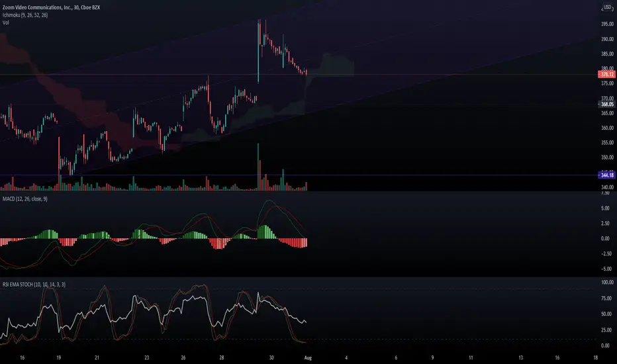This screenshot has width=617, height=364.
Task: Click the 355.00 price axis value
Action: point(607,142)
